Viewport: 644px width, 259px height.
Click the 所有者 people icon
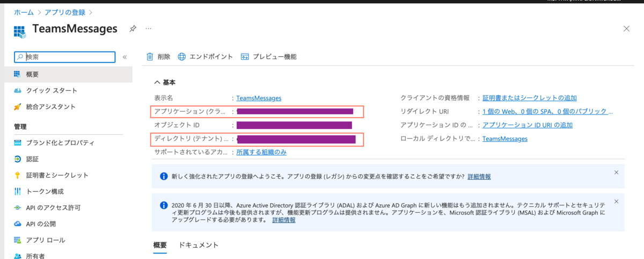17,256
